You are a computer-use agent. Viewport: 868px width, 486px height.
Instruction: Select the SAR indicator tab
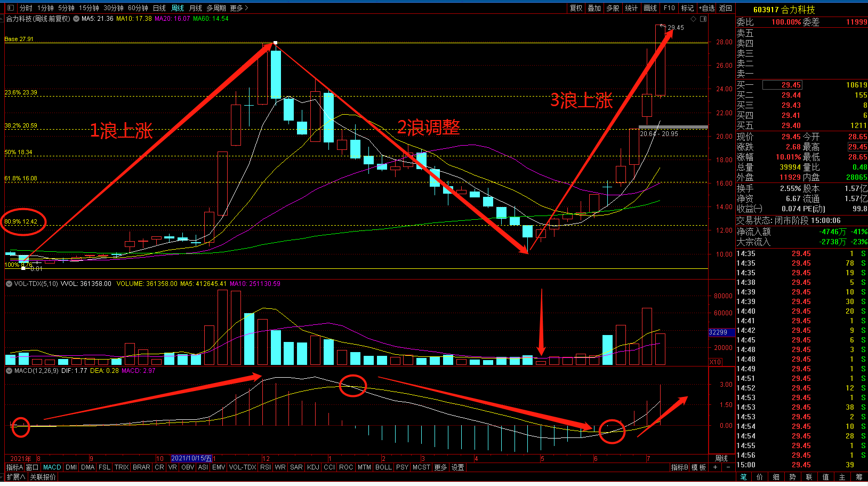click(x=296, y=467)
